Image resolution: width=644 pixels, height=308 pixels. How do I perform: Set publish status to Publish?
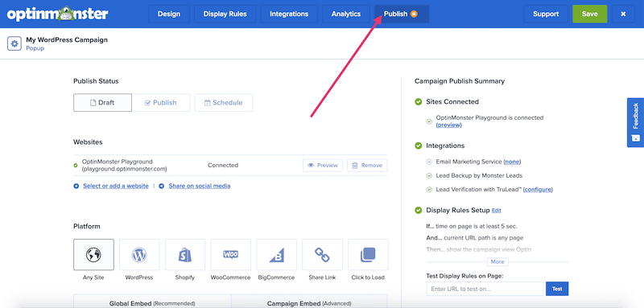(x=161, y=102)
